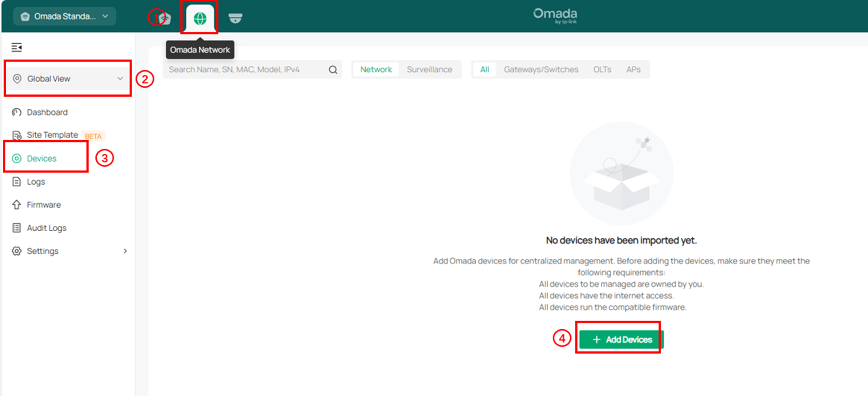Image resolution: width=868 pixels, height=396 pixels.
Task: Expand the Global View site selector
Action: [68, 79]
